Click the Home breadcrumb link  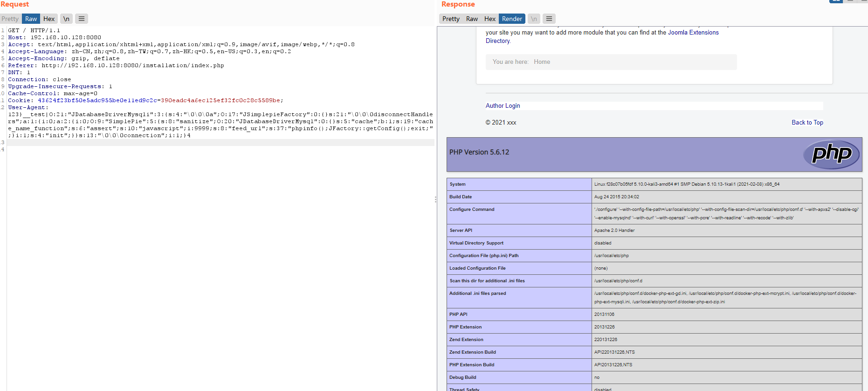click(x=542, y=62)
